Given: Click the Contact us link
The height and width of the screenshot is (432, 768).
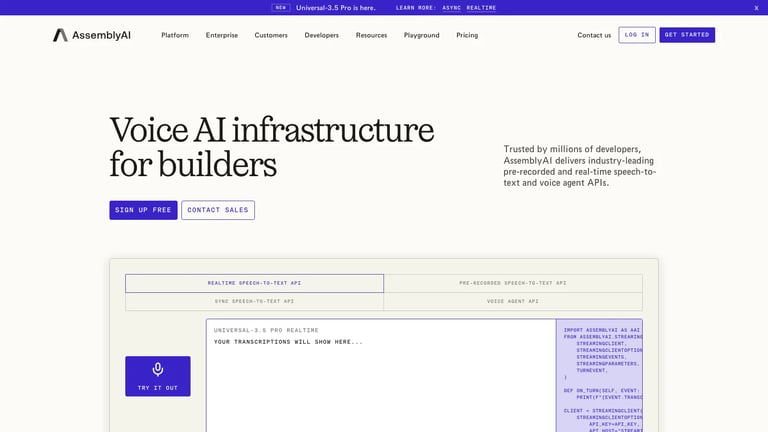Looking at the screenshot, I should coord(594,35).
